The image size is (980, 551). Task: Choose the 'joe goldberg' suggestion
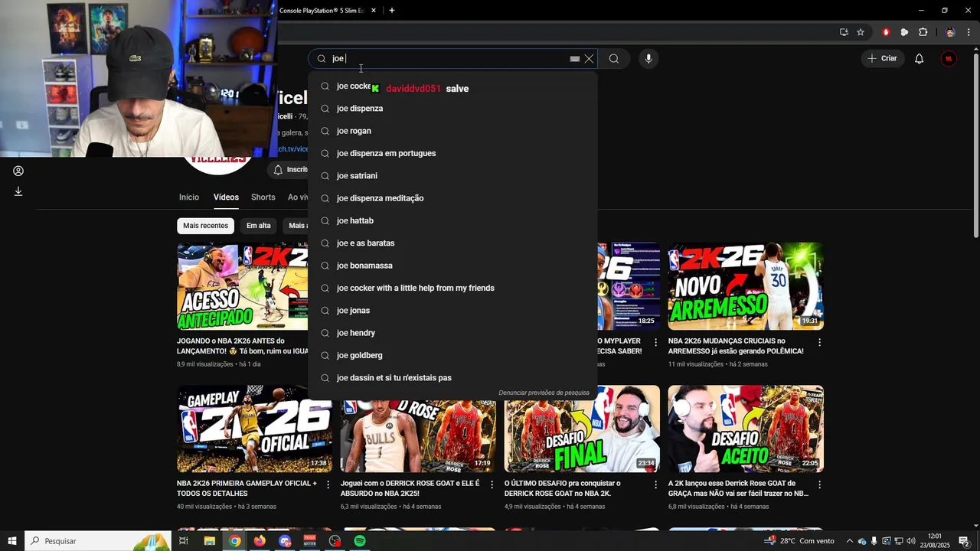point(452,355)
